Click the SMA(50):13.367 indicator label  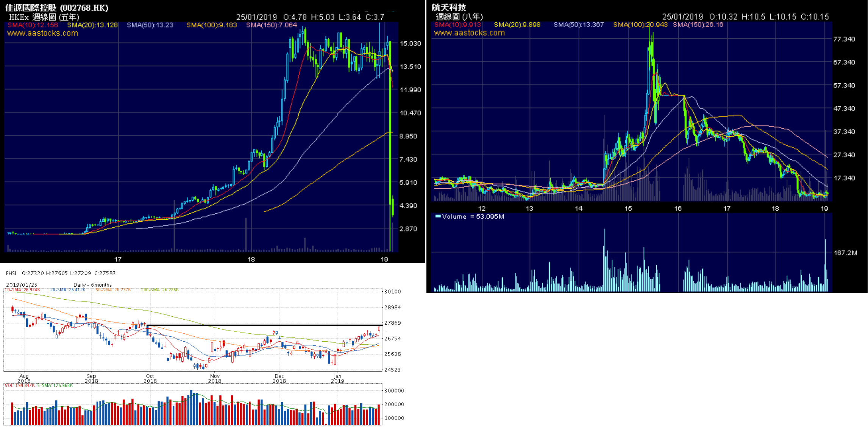[578, 25]
